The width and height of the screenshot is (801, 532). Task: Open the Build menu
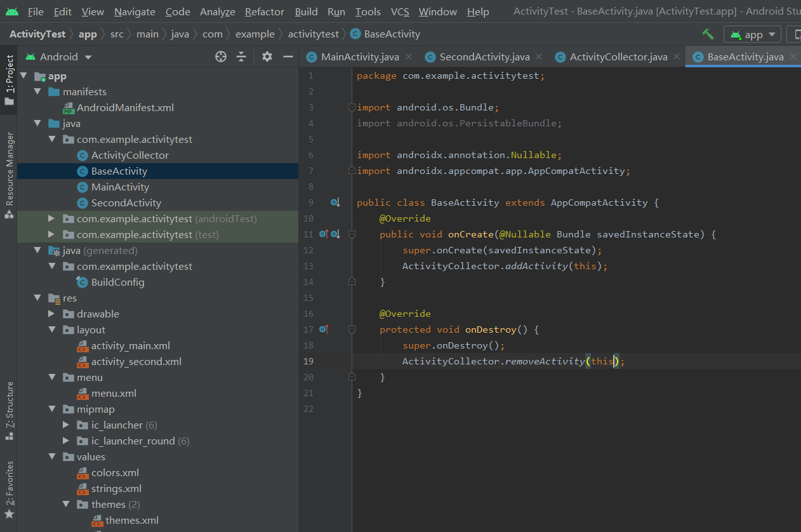click(x=307, y=11)
